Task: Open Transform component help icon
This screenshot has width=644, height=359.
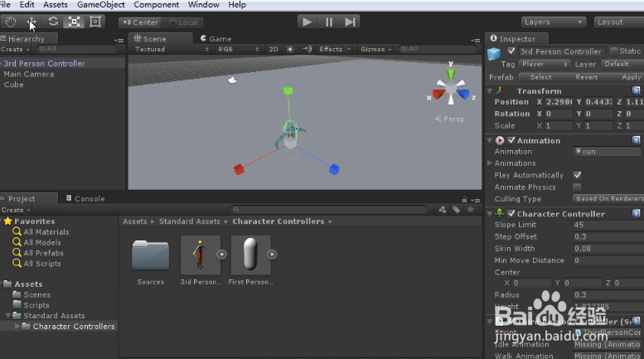Action: point(637,90)
